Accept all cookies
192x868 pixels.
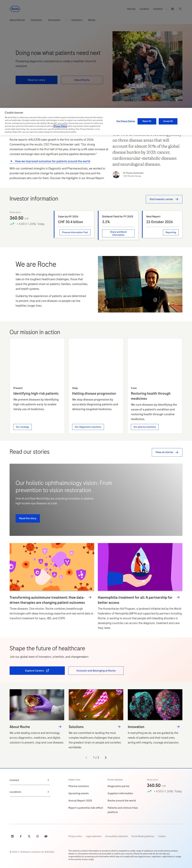point(168,121)
